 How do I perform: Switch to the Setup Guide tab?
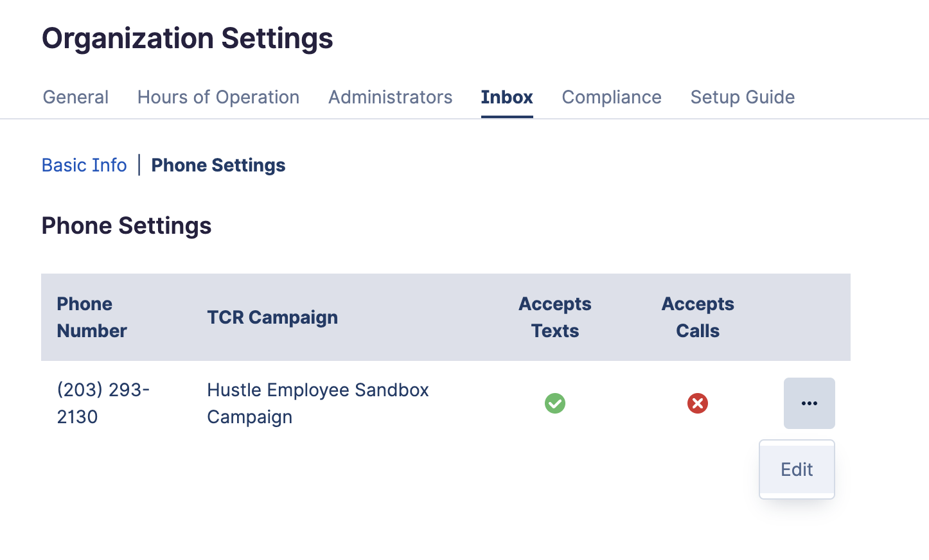tap(743, 97)
